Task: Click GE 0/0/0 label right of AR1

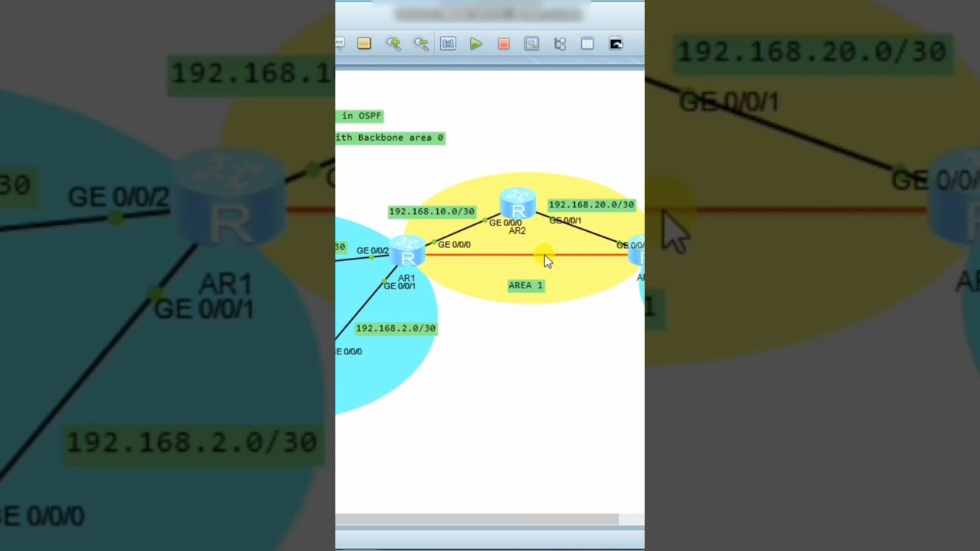Action: coord(454,244)
